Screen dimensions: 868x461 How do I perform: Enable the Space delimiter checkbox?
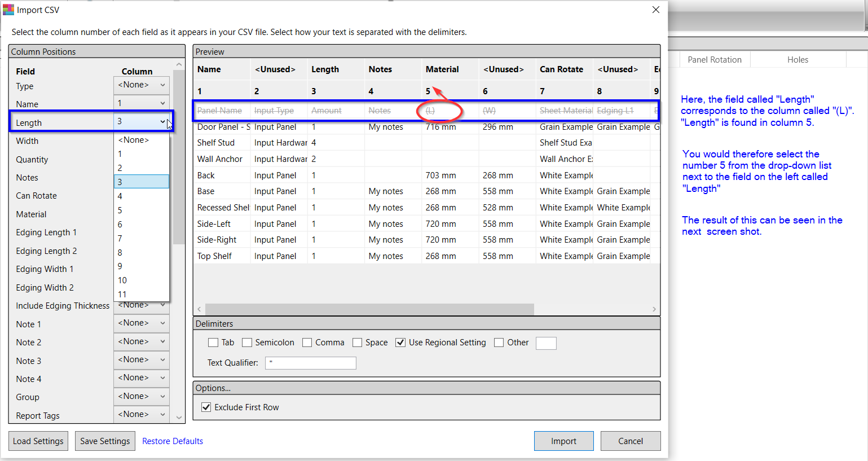pyautogui.click(x=357, y=343)
